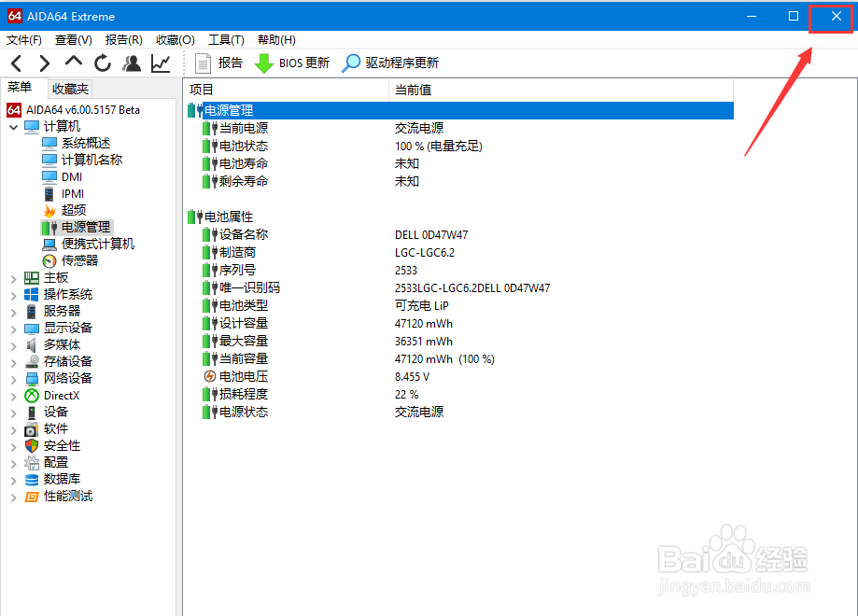
Task: Select DMI in the tree
Action: pyautogui.click(x=72, y=177)
